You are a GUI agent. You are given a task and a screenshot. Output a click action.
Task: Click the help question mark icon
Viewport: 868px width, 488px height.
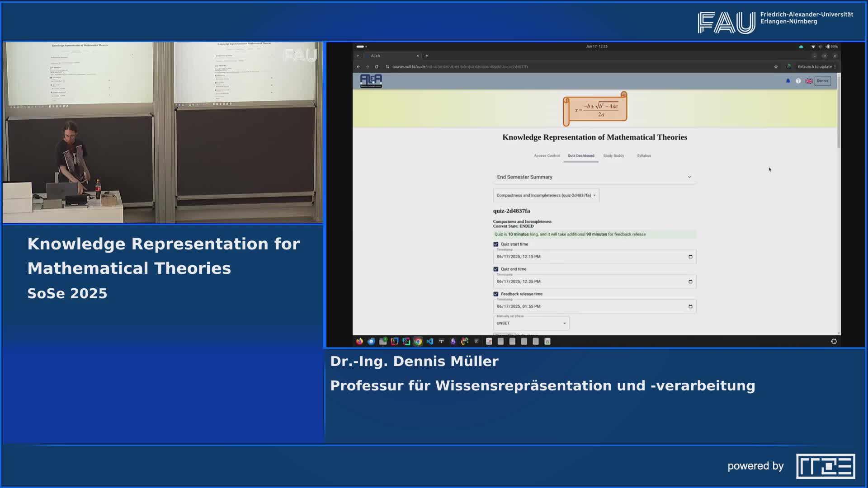(x=798, y=81)
